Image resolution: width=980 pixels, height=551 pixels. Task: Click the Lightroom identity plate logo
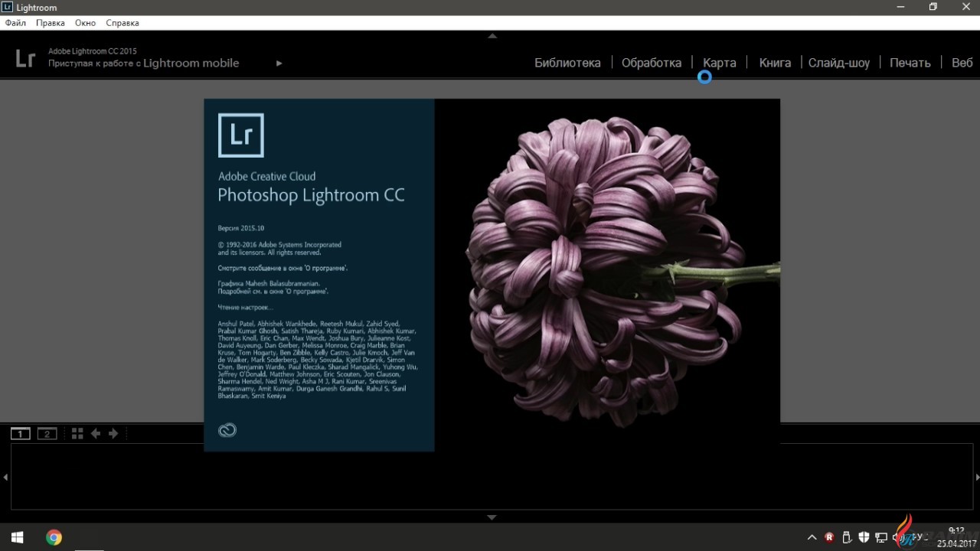(x=25, y=57)
